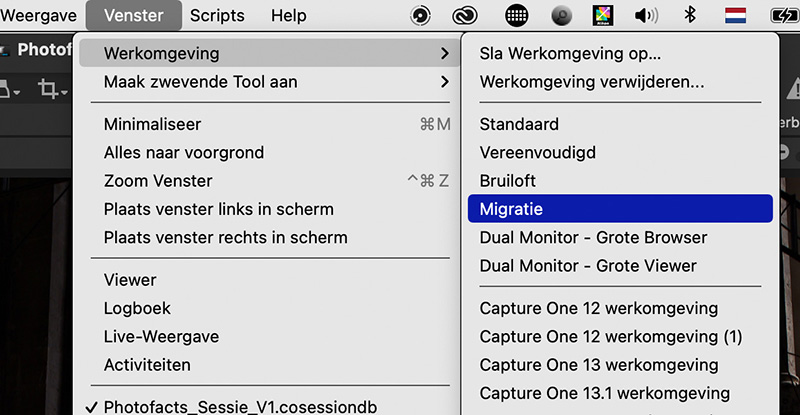Open the Help menu
This screenshot has height=415, width=800.
(288, 16)
